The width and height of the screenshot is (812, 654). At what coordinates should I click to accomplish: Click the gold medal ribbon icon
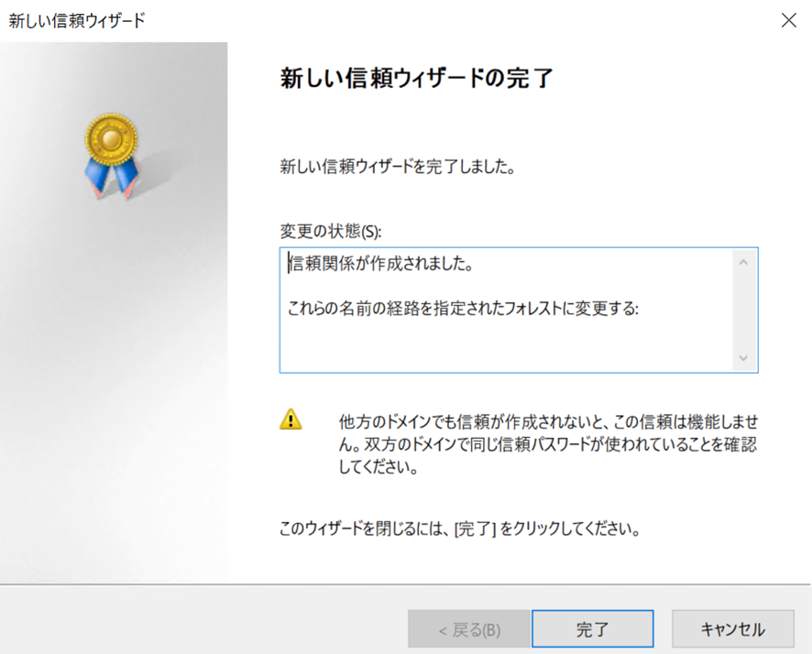click(x=111, y=156)
